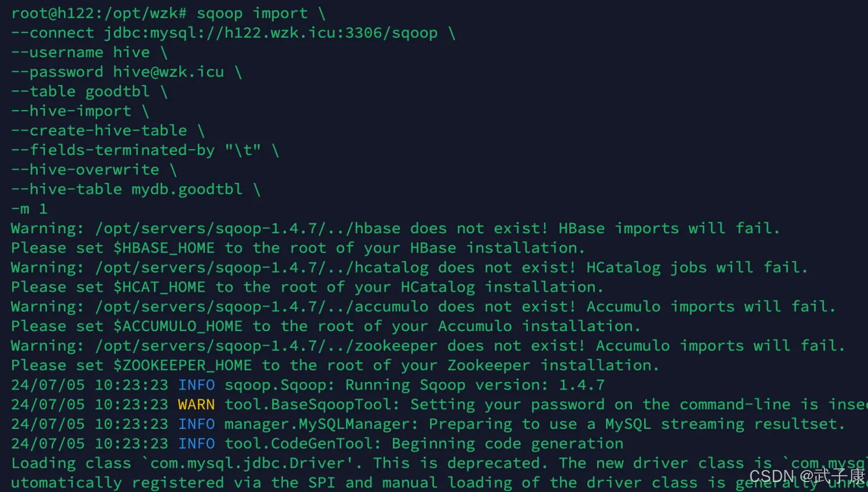Click the '--hive-overwrite' flag
The width and height of the screenshot is (868, 492).
point(85,170)
